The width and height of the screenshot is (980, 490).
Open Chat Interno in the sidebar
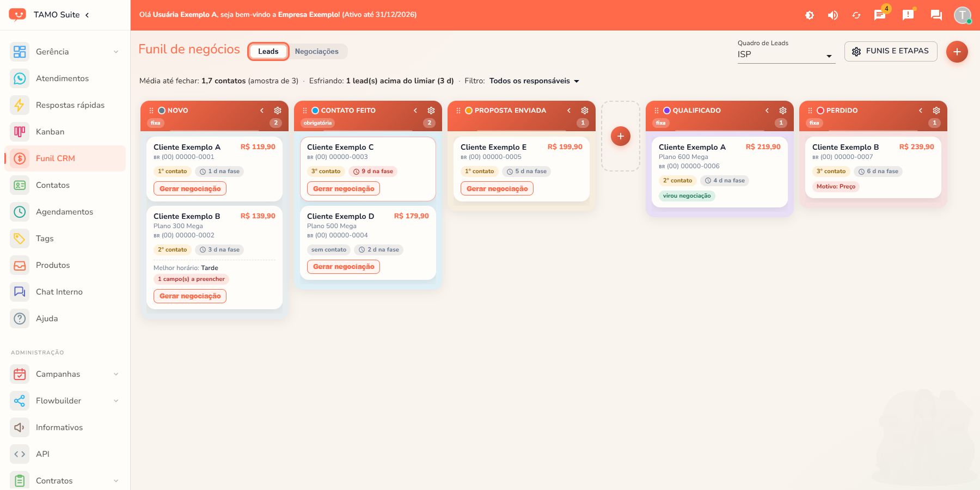coord(65,292)
